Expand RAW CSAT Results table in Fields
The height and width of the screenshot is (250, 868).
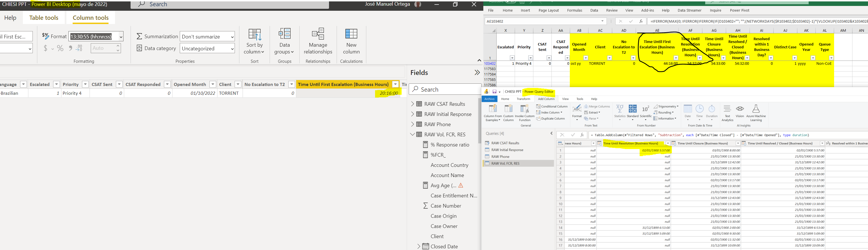pos(412,104)
